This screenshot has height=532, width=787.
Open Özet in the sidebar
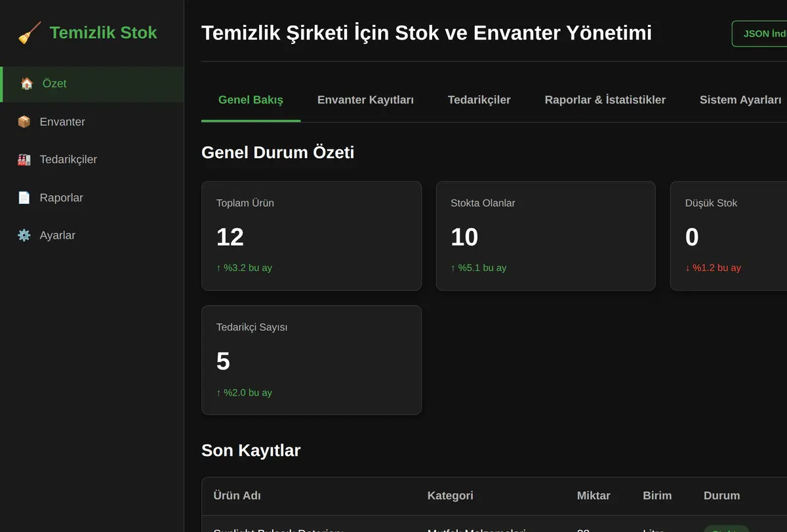click(92, 84)
